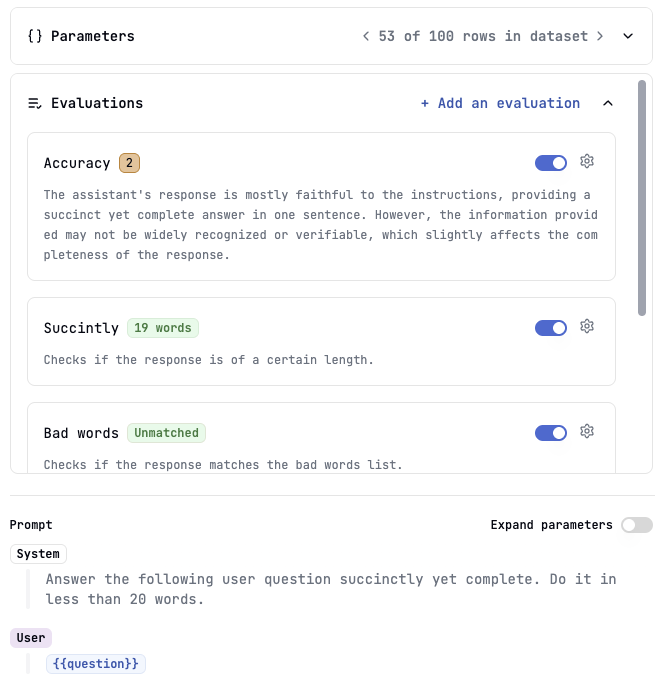Enable the Expand parameters switch
The width and height of the screenshot is (665, 683).
click(637, 525)
